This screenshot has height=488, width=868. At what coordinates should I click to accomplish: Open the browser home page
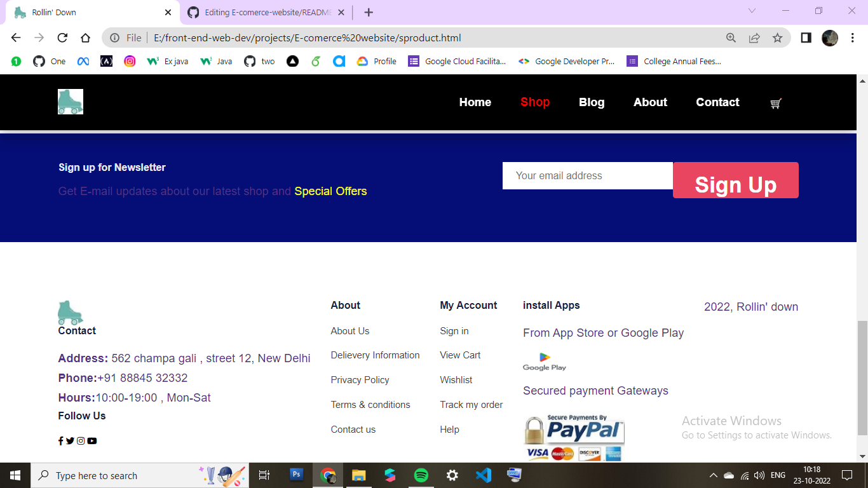pyautogui.click(x=85, y=38)
